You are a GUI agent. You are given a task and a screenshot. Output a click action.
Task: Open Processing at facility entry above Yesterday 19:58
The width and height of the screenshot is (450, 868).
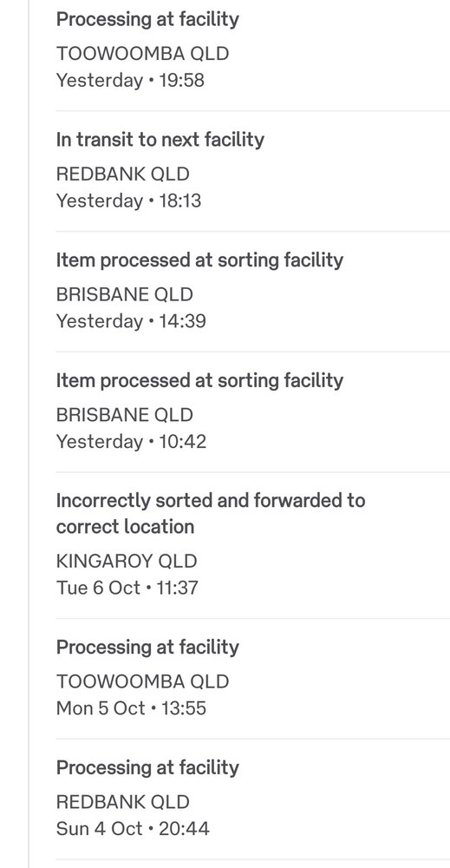(x=147, y=19)
